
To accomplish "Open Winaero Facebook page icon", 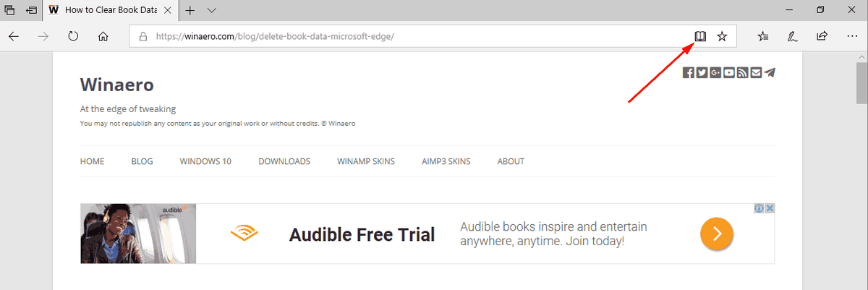I will [x=689, y=72].
